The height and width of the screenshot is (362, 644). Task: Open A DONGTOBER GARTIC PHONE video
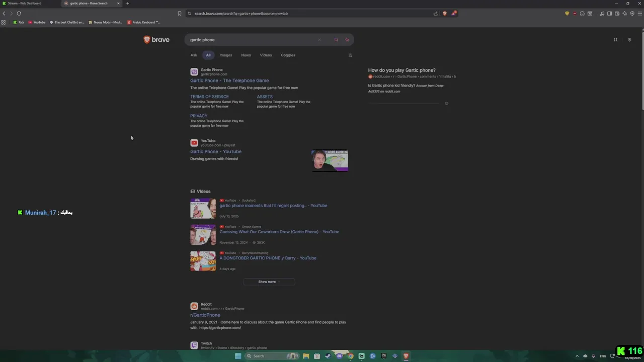tap(268, 258)
